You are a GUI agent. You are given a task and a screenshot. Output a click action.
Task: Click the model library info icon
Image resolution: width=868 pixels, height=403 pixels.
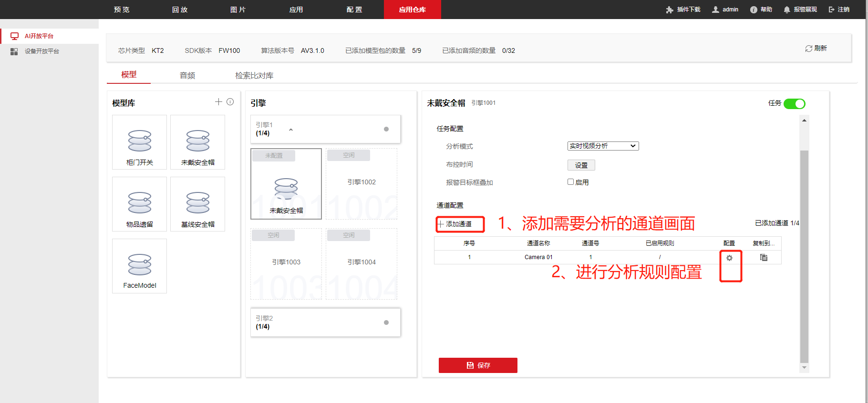(230, 101)
